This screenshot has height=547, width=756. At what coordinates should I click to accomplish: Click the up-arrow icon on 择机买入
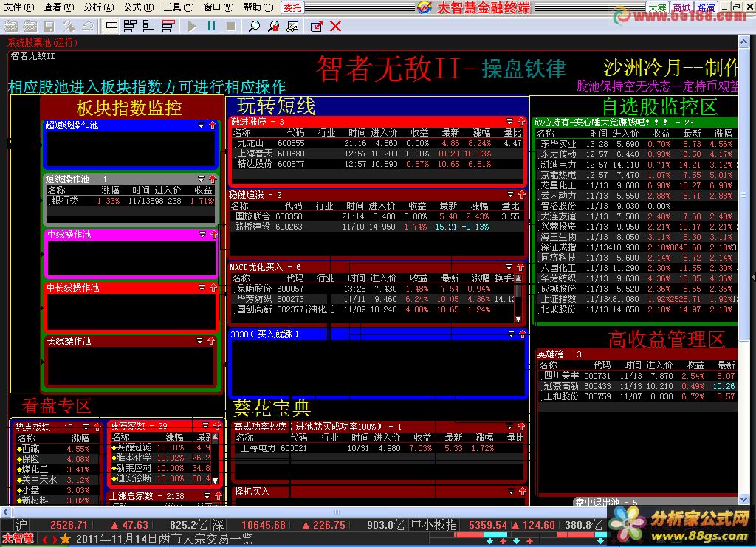pyautogui.click(x=523, y=491)
